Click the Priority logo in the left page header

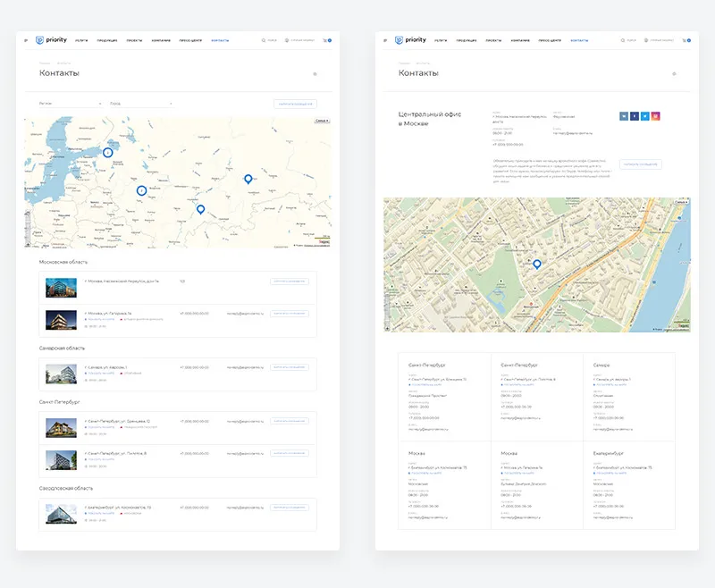point(50,40)
